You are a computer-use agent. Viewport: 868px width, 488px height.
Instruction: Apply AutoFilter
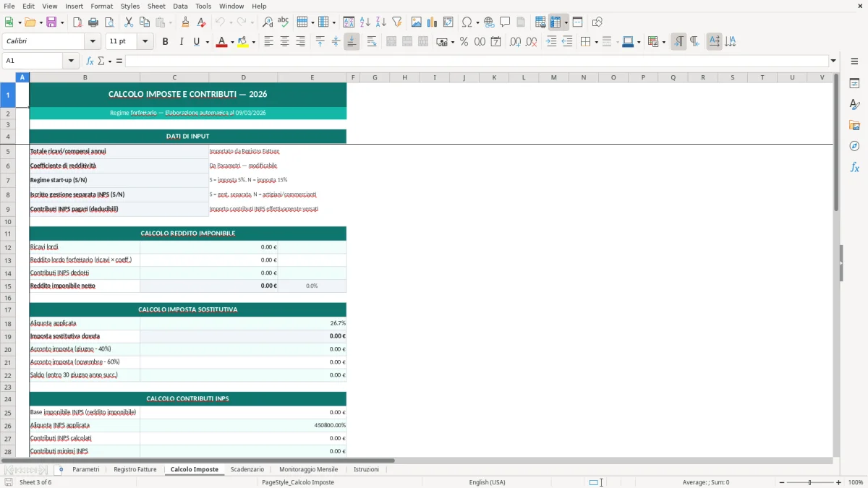pyautogui.click(x=396, y=22)
